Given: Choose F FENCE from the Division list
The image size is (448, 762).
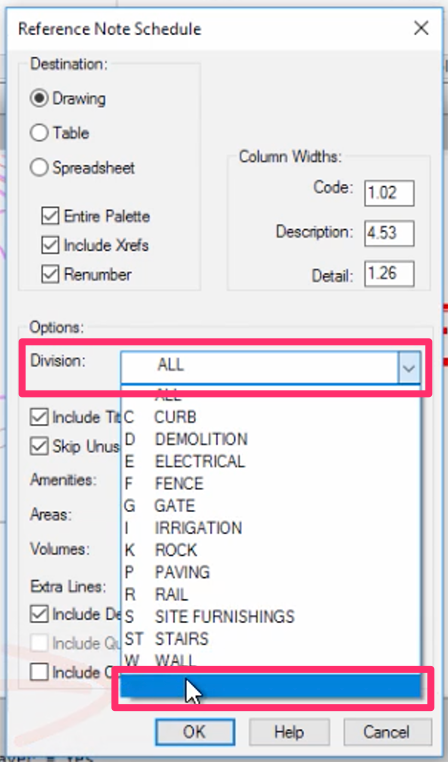Looking at the screenshot, I should [x=270, y=484].
